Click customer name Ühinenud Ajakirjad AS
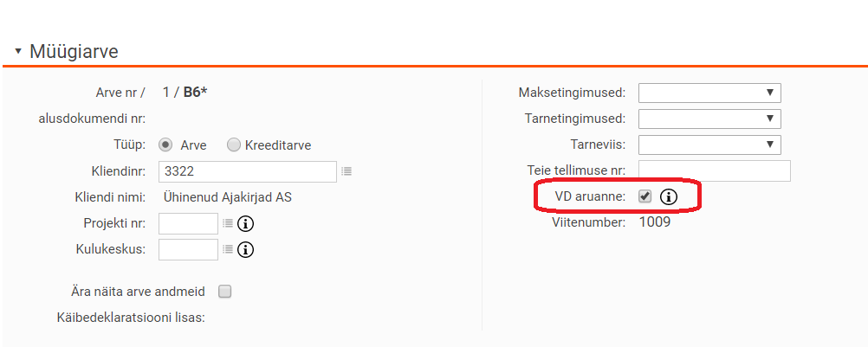The width and height of the screenshot is (868, 347). pos(228,198)
